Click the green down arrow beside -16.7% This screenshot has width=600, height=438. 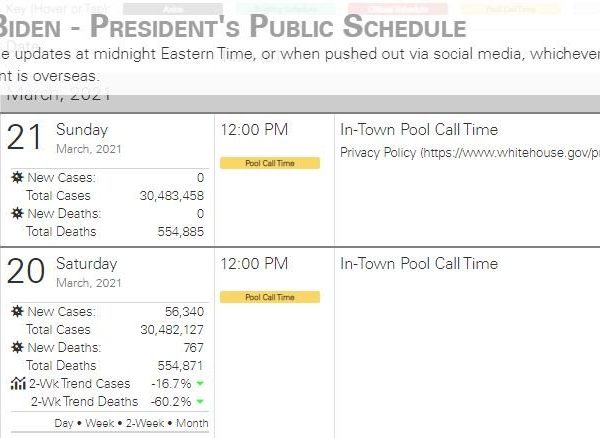click(200, 384)
